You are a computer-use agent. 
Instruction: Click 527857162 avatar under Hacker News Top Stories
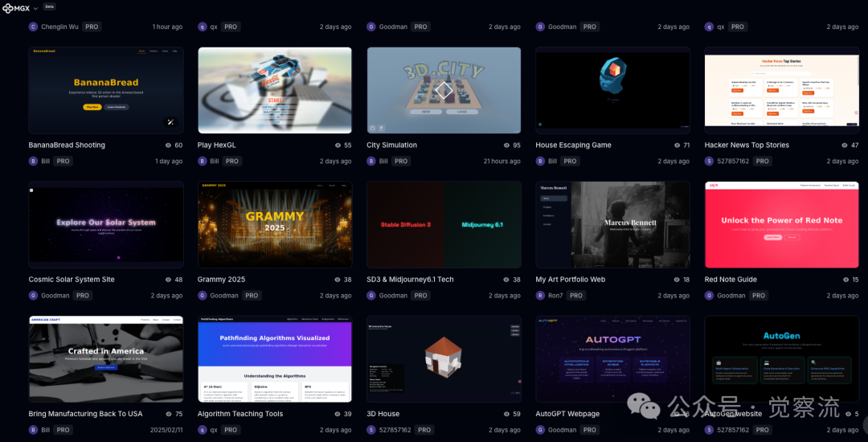coord(709,161)
